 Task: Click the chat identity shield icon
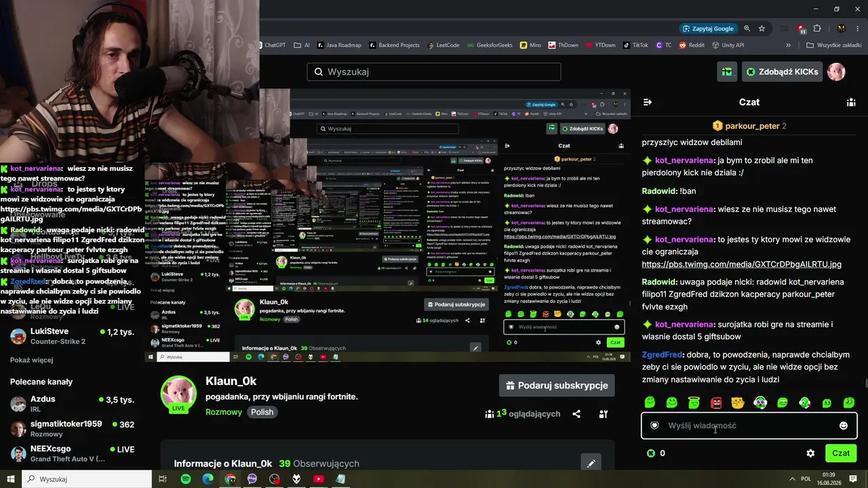[654, 426]
